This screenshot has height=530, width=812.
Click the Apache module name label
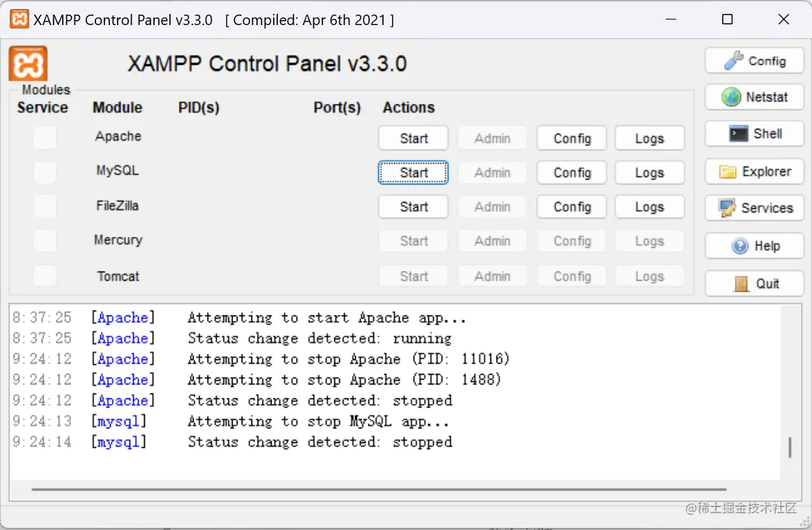pyautogui.click(x=118, y=137)
